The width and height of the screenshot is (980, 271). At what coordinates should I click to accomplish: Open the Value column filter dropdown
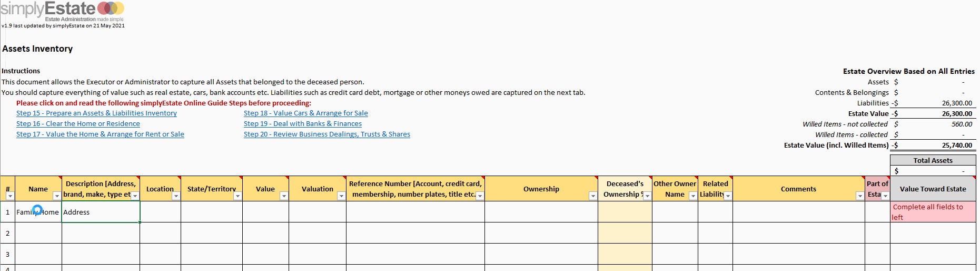pyautogui.click(x=284, y=196)
